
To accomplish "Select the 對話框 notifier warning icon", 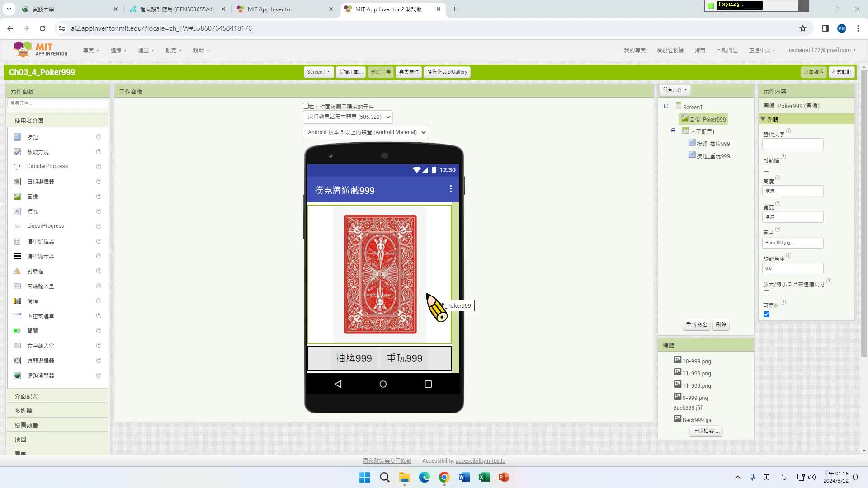I will coord(17,271).
